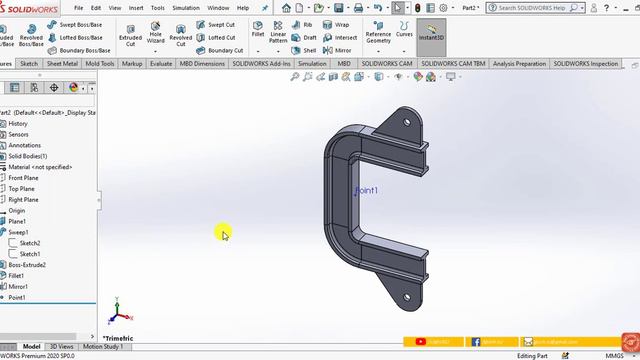
Task: Select the Shell tool
Action: [x=304, y=51]
